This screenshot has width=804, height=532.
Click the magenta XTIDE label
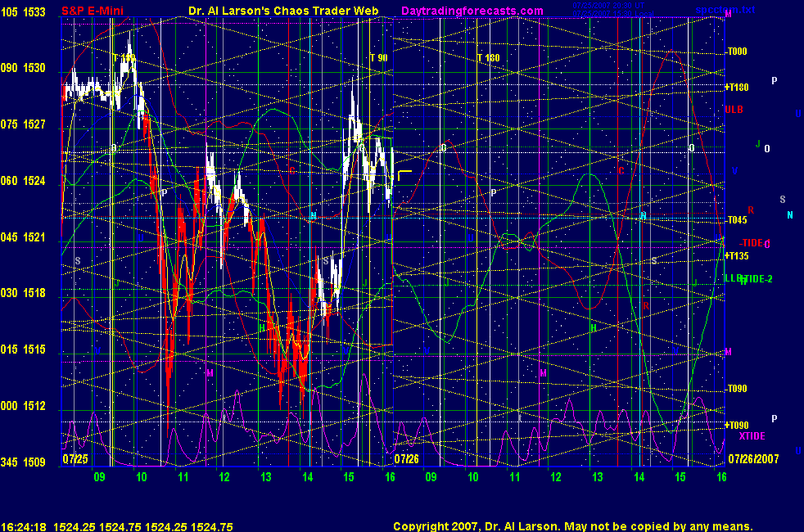tap(752, 436)
